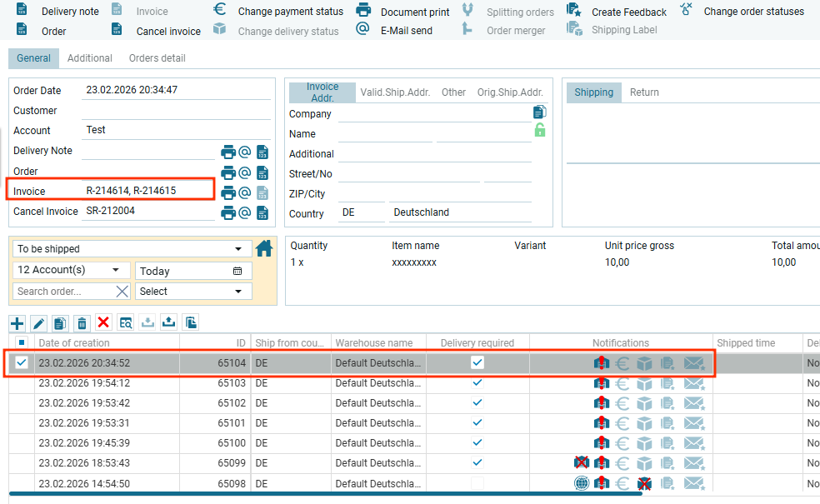
Task: Print the invoice using the row's printer icon
Action: 228,192
